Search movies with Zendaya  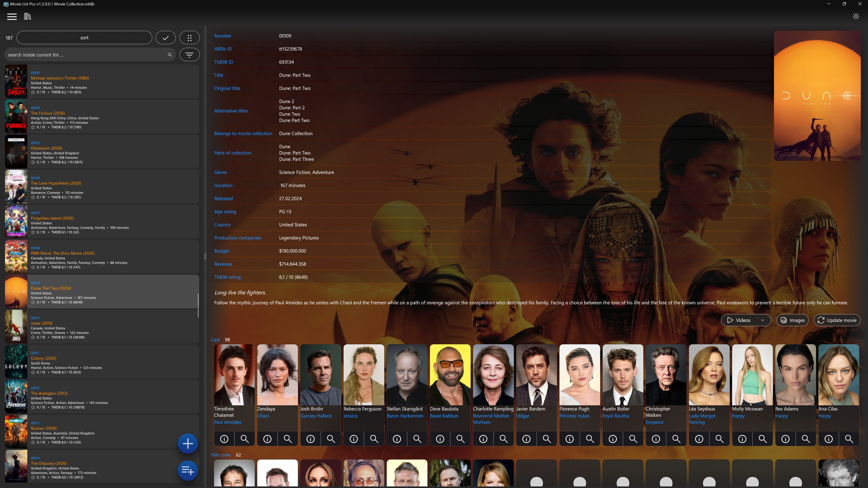[288, 439]
